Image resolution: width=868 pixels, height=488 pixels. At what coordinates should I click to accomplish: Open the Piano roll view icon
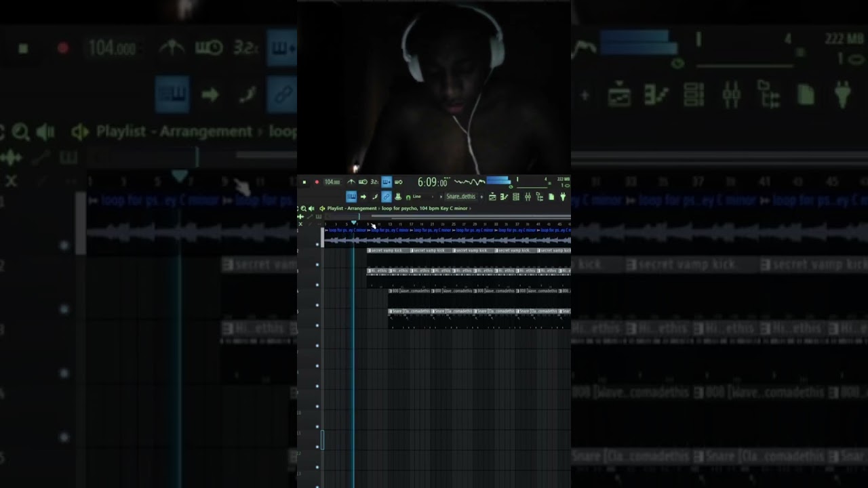[x=504, y=197]
